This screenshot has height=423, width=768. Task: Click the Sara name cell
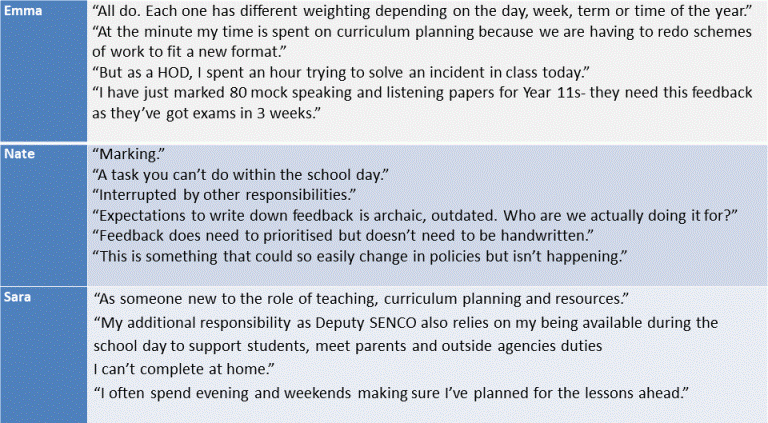pyautogui.click(x=44, y=355)
